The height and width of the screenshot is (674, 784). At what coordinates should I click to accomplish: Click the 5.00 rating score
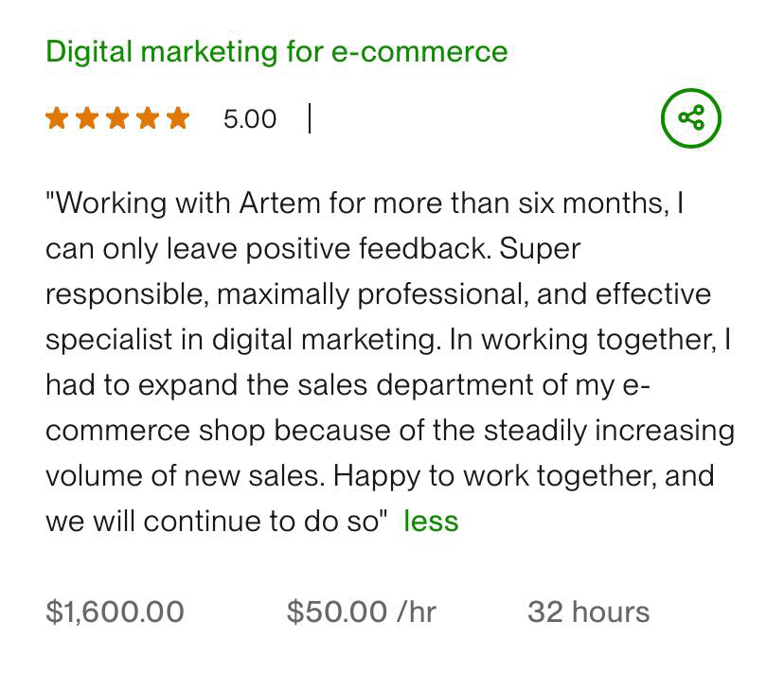(x=250, y=119)
